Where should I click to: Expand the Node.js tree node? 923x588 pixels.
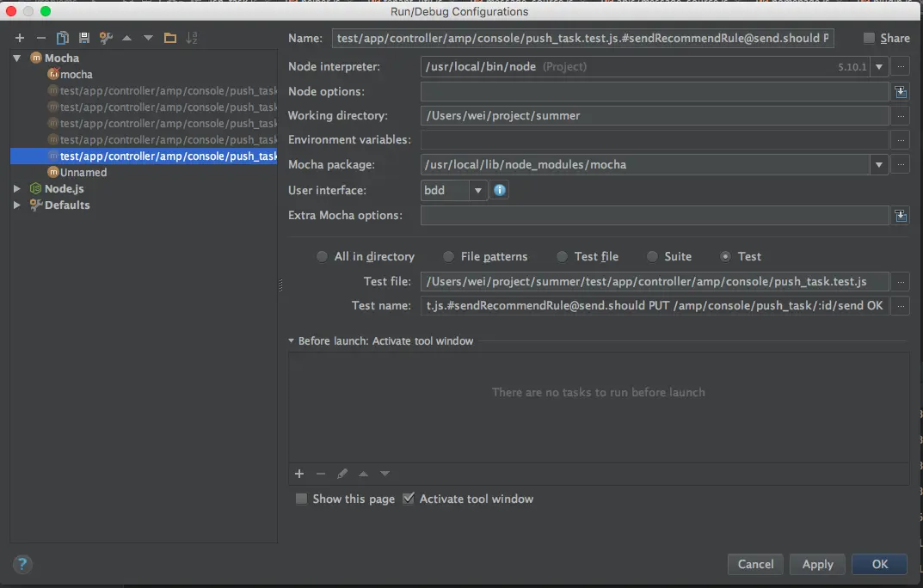pyautogui.click(x=17, y=189)
